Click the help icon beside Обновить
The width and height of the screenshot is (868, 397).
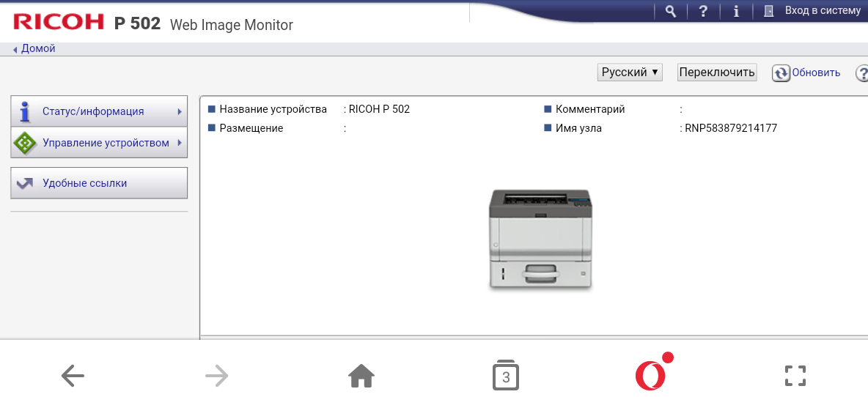(862, 73)
